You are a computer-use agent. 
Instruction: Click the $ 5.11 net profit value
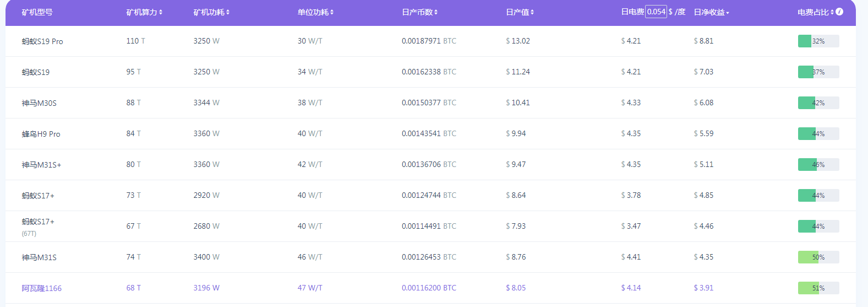[x=703, y=164]
